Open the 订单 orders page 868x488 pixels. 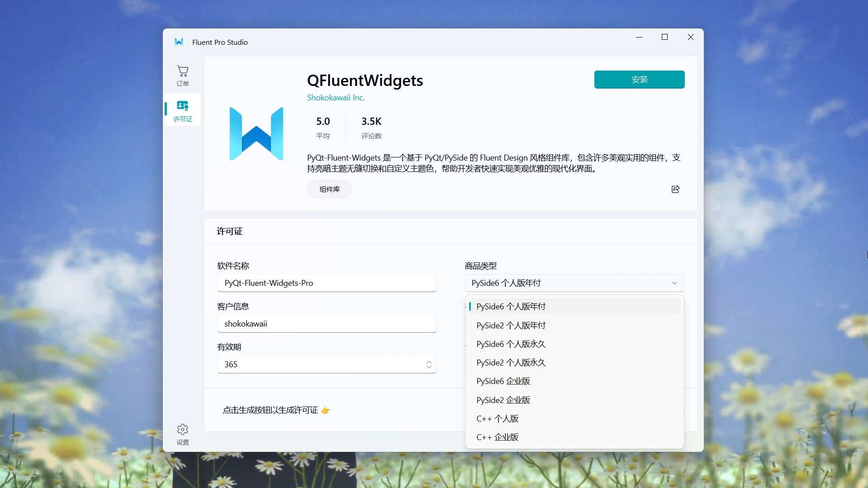point(183,76)
